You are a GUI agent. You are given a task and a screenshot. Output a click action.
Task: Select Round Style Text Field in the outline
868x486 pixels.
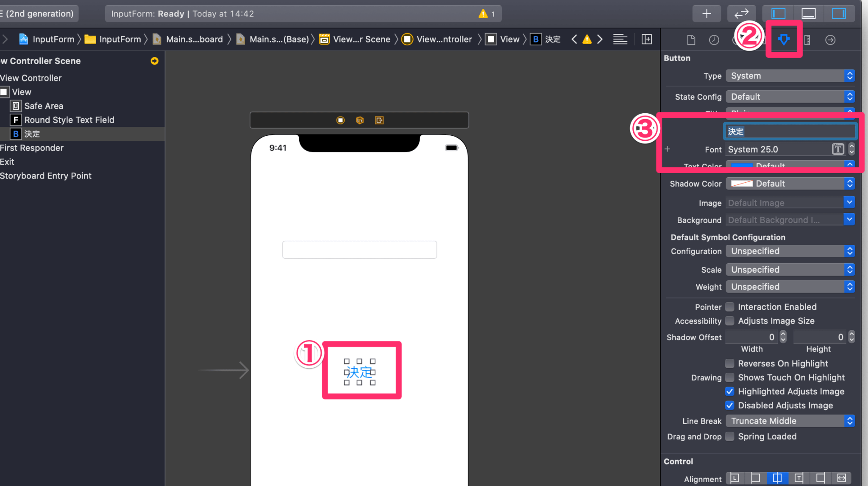pos(69,120)
